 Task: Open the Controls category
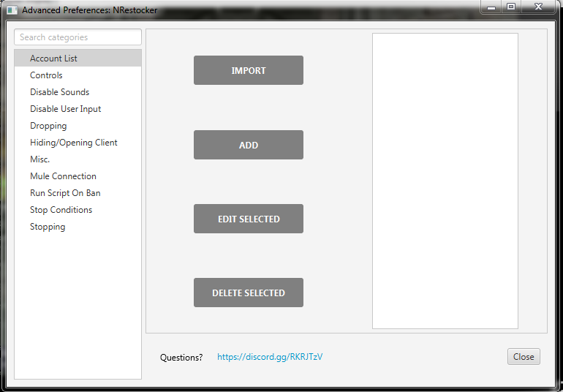pyautogui.click(x=78, y=75)
